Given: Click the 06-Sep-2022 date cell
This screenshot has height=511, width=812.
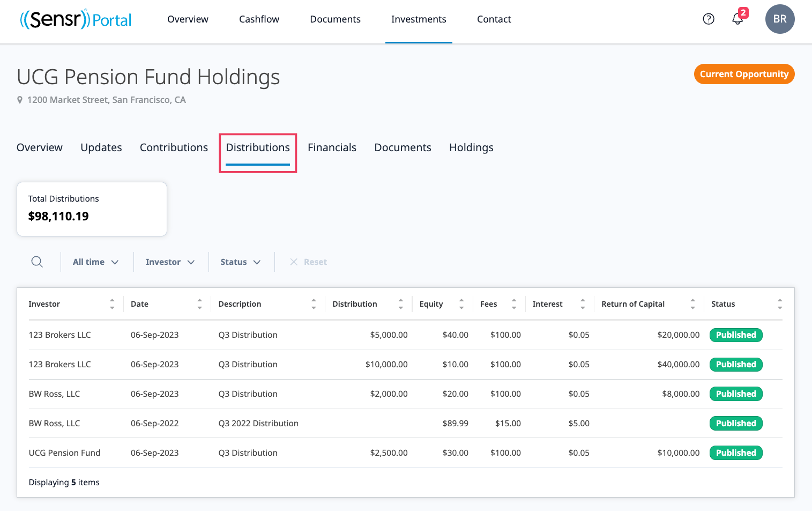Looking at the screenshot, I should (154, 424).
